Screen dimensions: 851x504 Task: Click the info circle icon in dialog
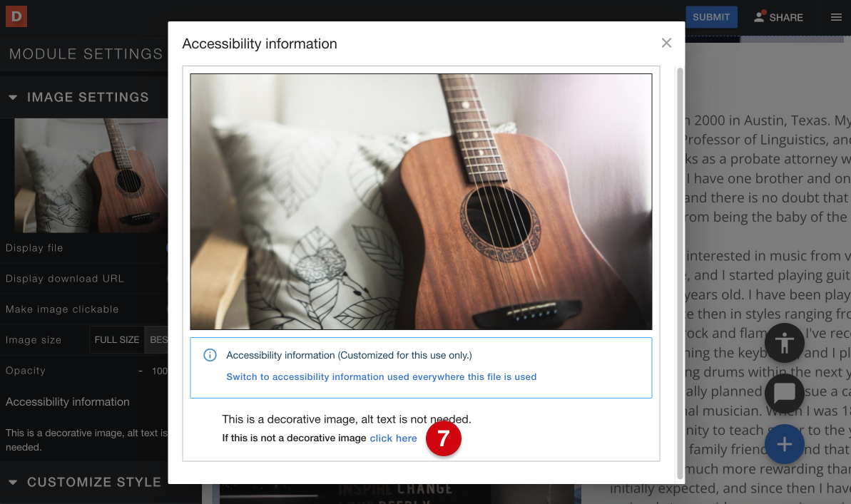[210, 355]
